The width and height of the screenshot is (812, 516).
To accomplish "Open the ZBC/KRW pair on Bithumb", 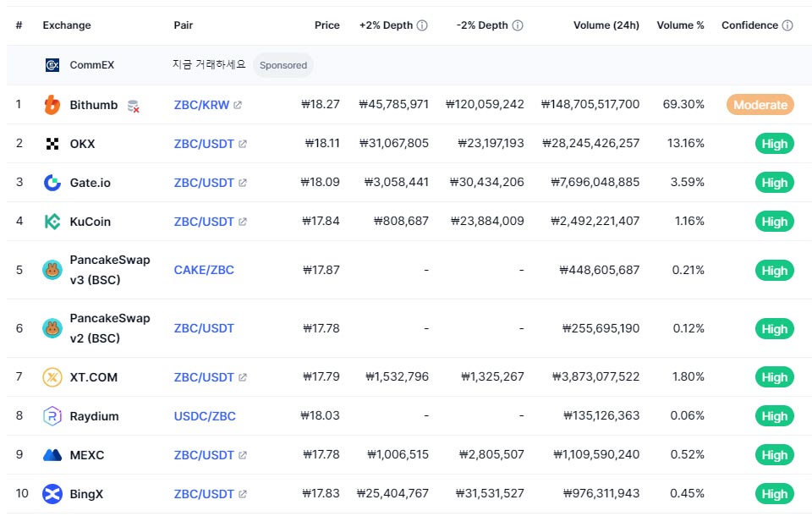I will coord(201,105).
